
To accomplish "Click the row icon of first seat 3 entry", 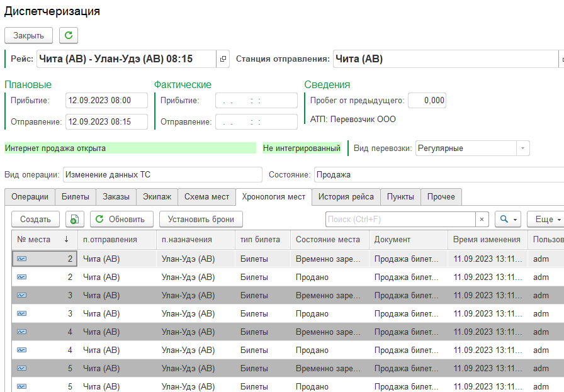I will tap(22, 295).
